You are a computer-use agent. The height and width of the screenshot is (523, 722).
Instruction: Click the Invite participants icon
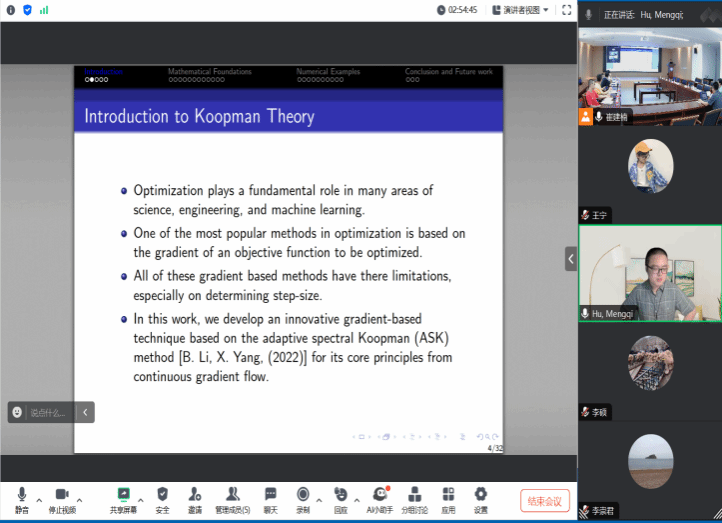[x=195, y=495]
